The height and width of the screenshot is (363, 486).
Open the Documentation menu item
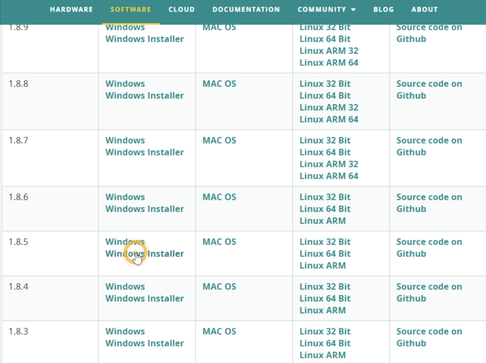[246, 10]
